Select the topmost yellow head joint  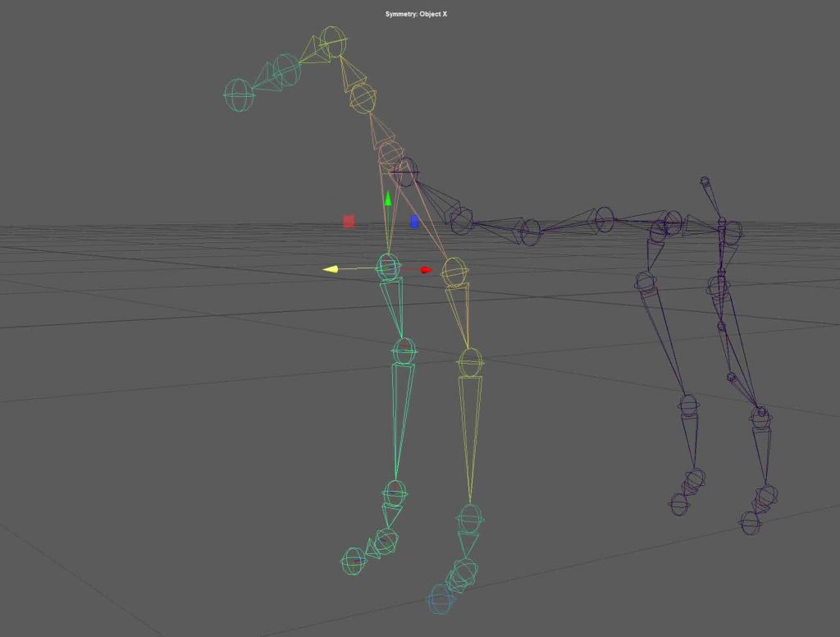pos(333,41)
